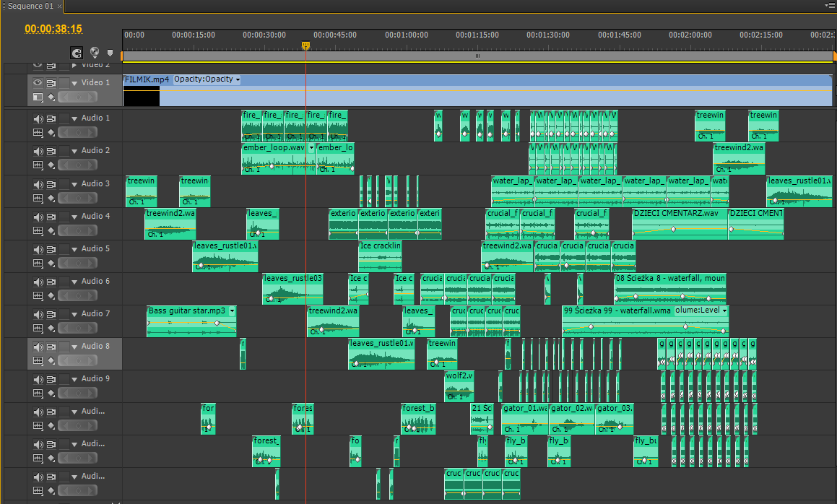The image size is (837, 504).
Task: Select the wolf2 audio clip
Action: pyautogui.click(x=459, y=386)
